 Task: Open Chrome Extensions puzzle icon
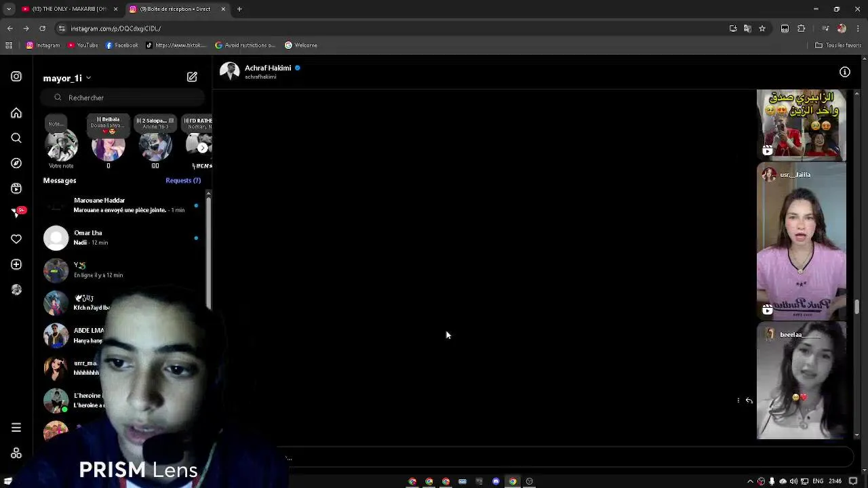[x=802, y=28]
